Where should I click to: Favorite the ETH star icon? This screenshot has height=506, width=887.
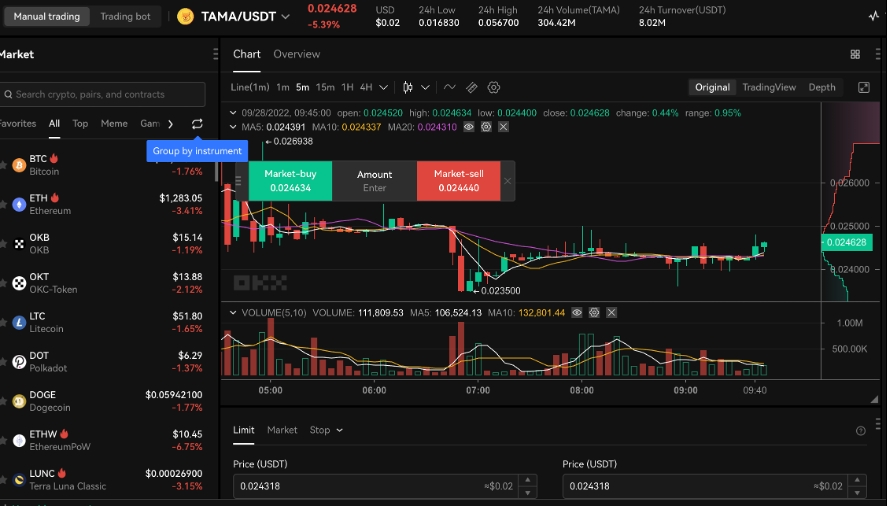click(x=3, y=204)
